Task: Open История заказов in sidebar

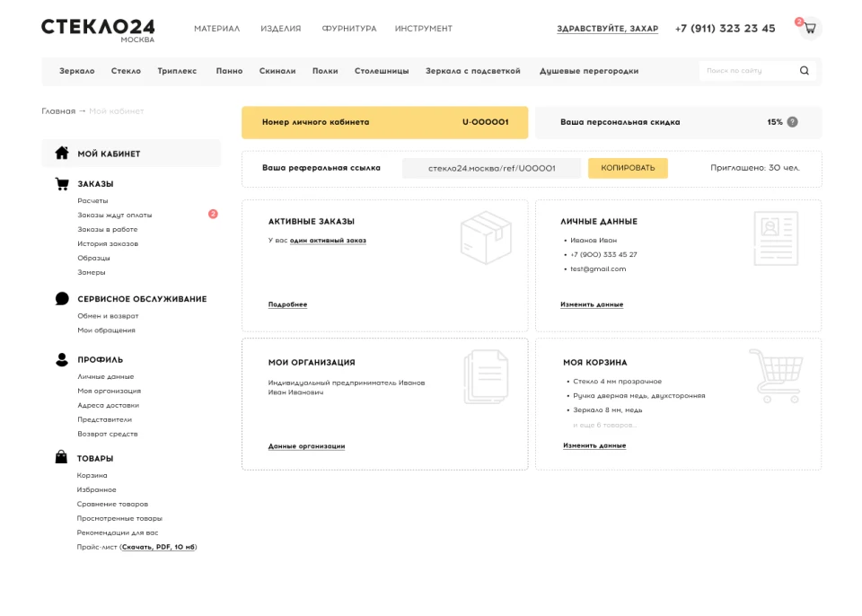Action: tap(108, 243)
